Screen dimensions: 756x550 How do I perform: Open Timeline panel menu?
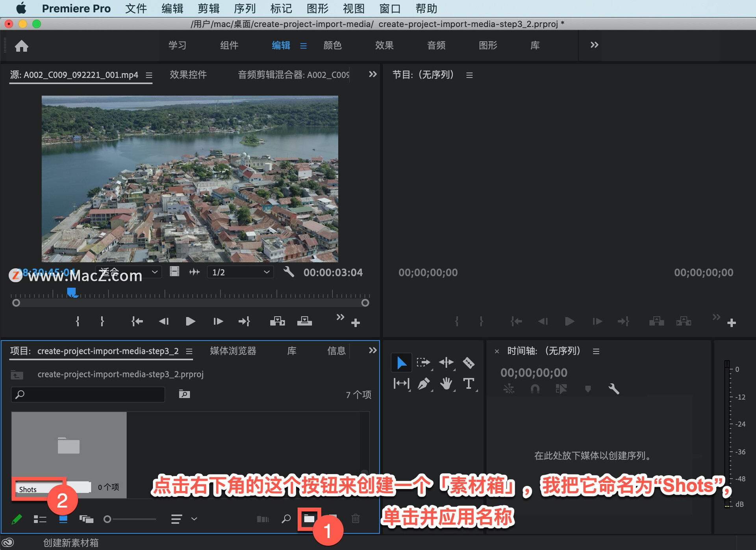pos(596,351)
